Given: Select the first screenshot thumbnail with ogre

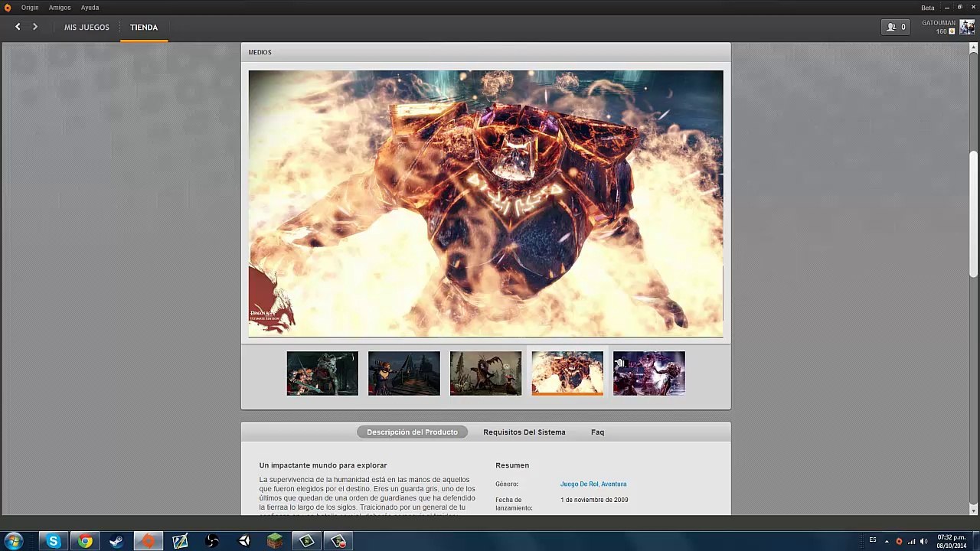Looking at the screenshot, I should (x=322, y=373).
